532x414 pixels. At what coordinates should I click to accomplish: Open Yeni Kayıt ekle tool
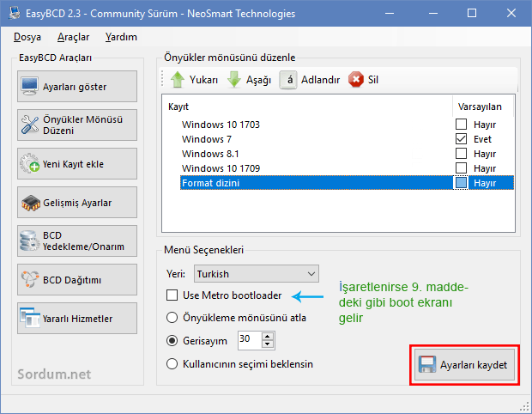[77, 164]
